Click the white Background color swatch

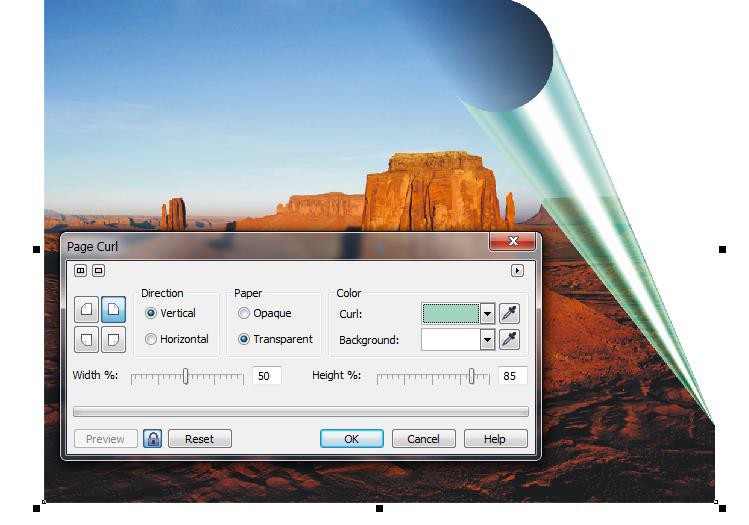tap(451, 340)
